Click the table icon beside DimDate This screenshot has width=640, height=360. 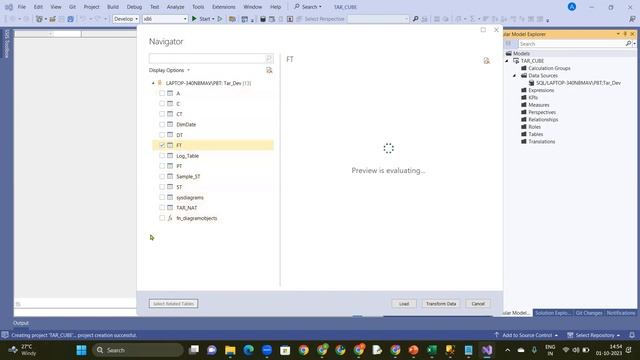coord(170,124)
